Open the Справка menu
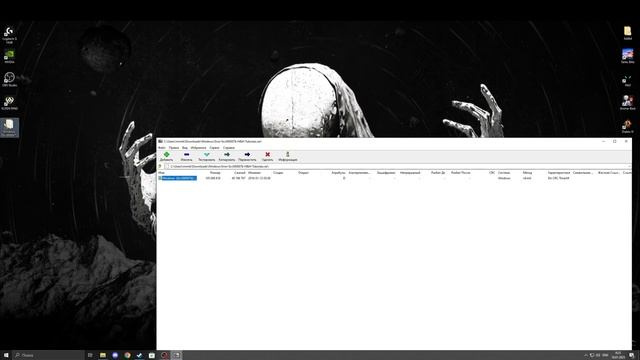640x360 pixels. [x=229, y=148]
